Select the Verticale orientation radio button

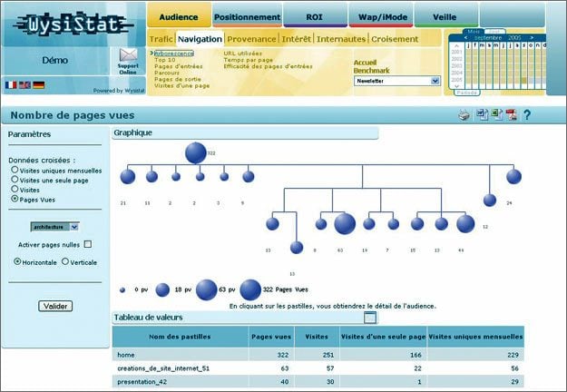64,261
